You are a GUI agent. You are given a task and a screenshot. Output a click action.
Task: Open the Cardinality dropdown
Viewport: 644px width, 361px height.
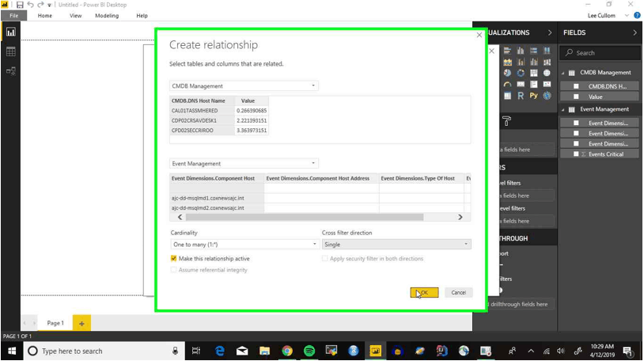tap(244, 245)
